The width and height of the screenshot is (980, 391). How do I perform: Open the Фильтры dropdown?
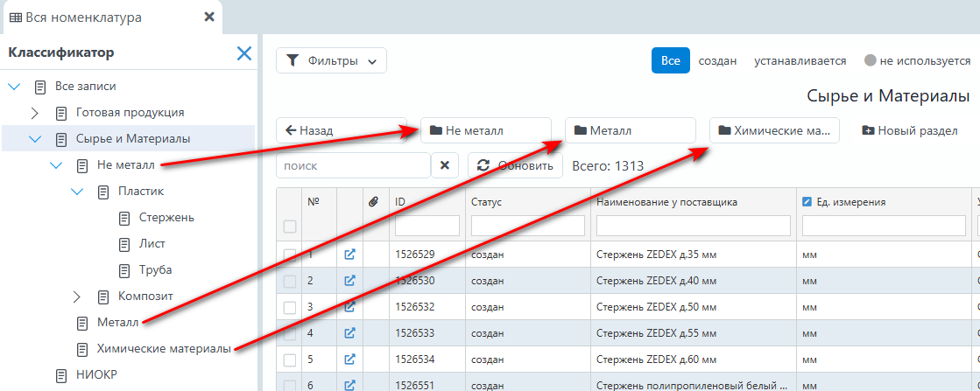click(332, 61)
